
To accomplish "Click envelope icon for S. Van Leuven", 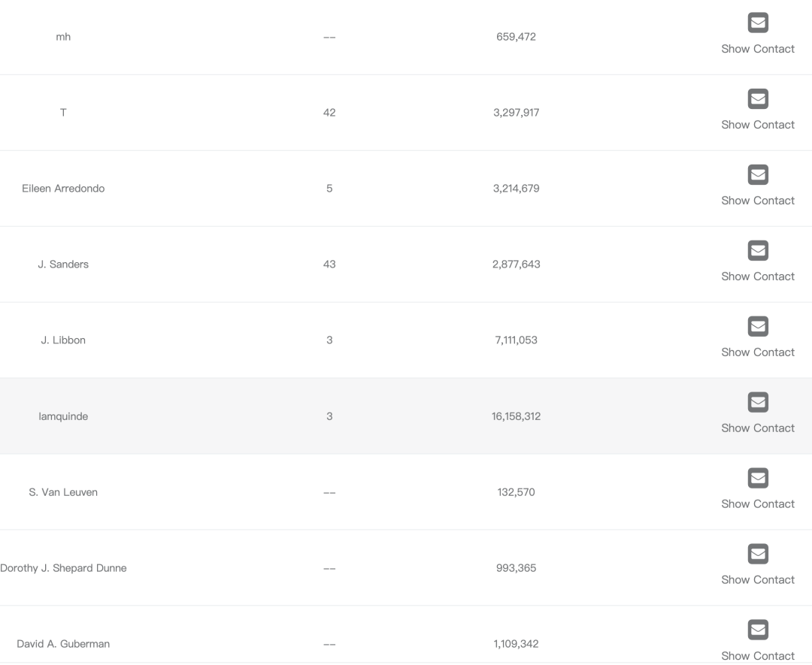I will click(758, 478).
